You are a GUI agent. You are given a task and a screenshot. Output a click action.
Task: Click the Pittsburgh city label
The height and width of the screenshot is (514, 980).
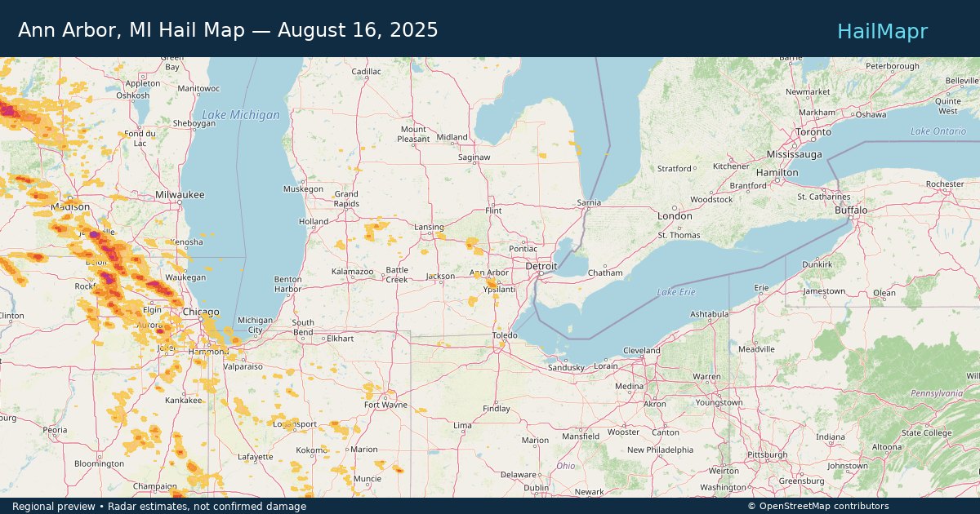pyautogui.click(x=767, y=455)
